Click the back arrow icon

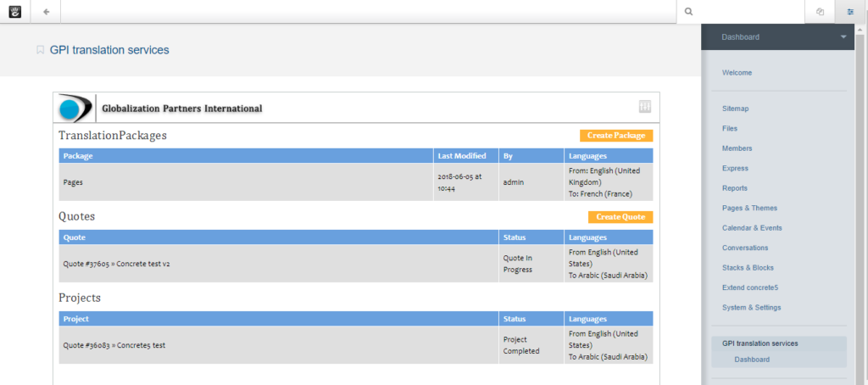coord(46,12)
